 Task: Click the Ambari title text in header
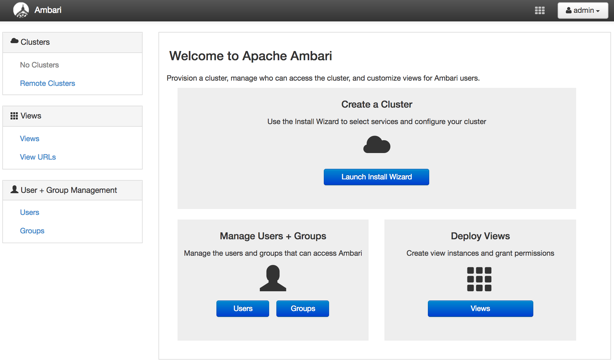pos(48,10)
